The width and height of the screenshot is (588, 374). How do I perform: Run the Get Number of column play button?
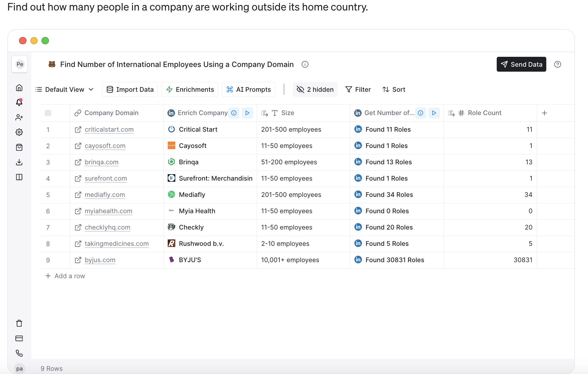[x=434, y=113]
